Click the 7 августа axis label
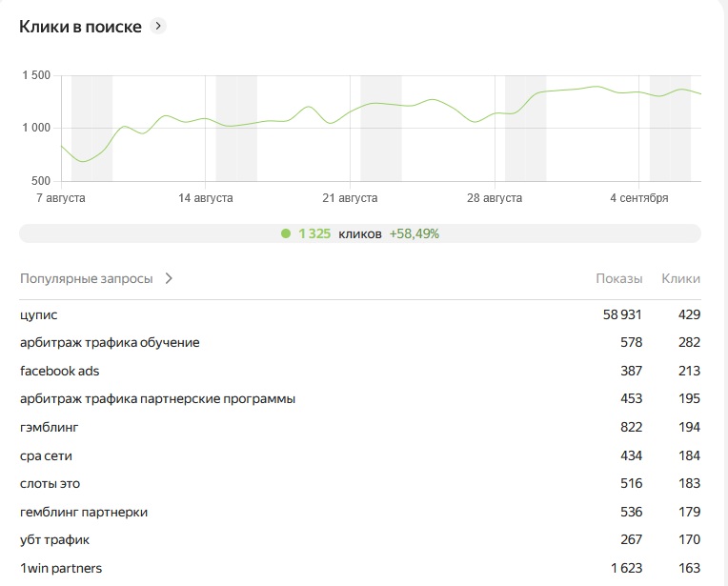728x586 pixels. tap(61, 198)
